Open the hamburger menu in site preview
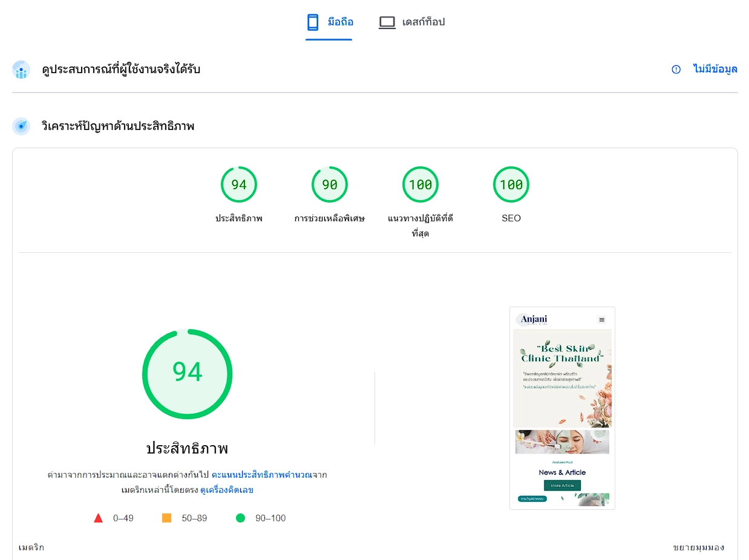The image size is (749, 560). click(x=602, y=319)
